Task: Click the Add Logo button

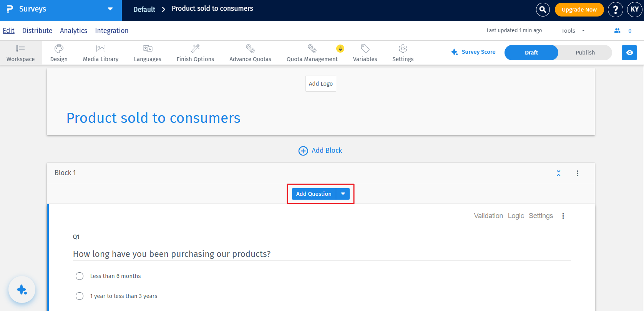Action: click(321, 84)
